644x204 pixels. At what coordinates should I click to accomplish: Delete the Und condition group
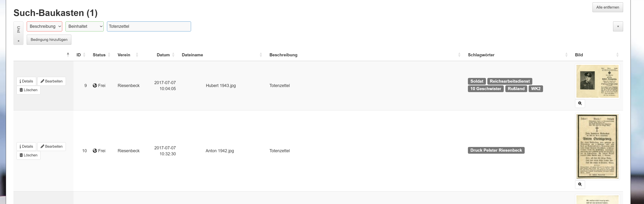point(19,41)
